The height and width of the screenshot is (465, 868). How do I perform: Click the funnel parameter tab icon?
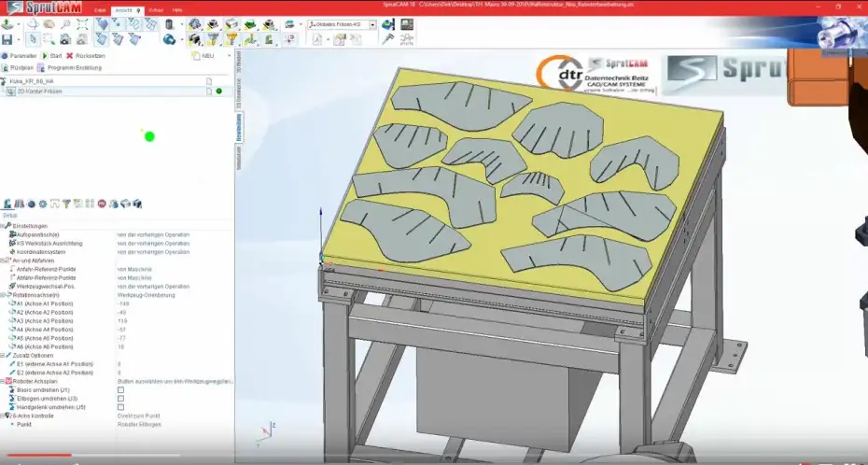coord(66,204)
